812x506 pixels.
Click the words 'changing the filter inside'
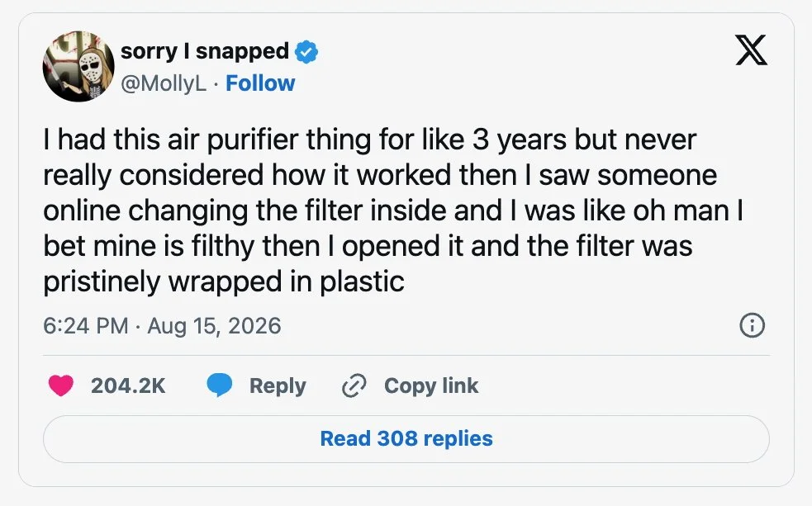coord(287,211)
